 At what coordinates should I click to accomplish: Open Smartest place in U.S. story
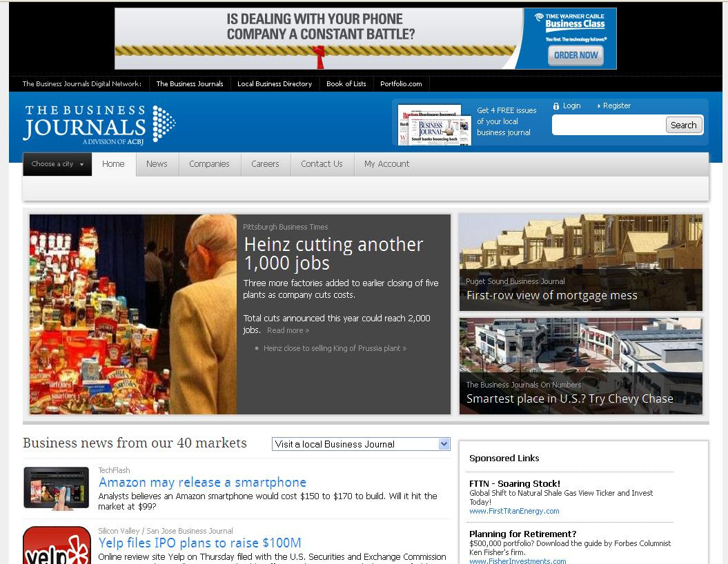click(x=570, y=399)
